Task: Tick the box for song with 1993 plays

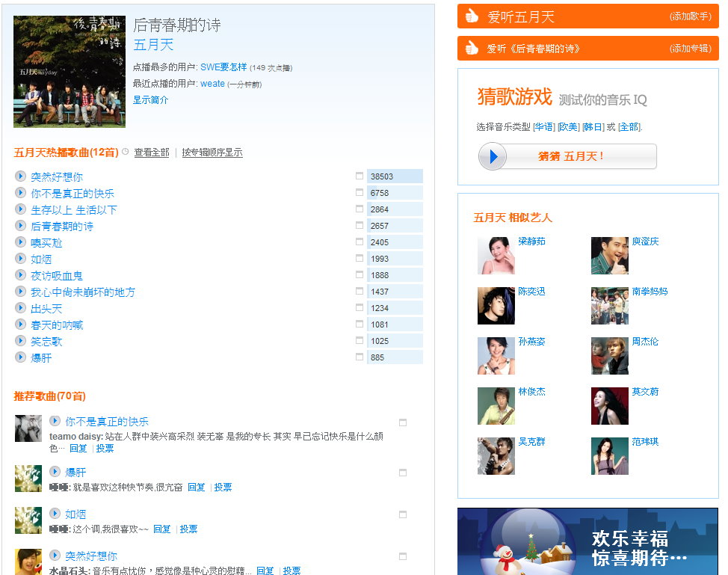Action: (360, 258)
